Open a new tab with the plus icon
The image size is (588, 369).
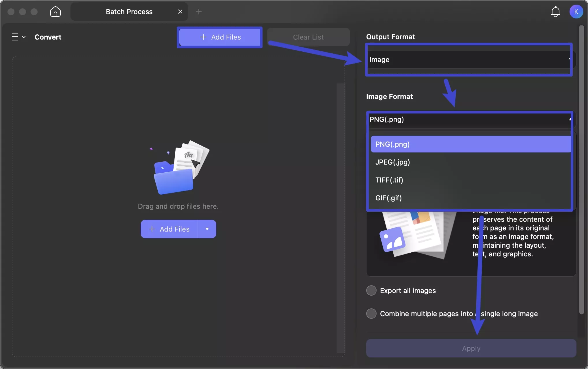[199, 12]
